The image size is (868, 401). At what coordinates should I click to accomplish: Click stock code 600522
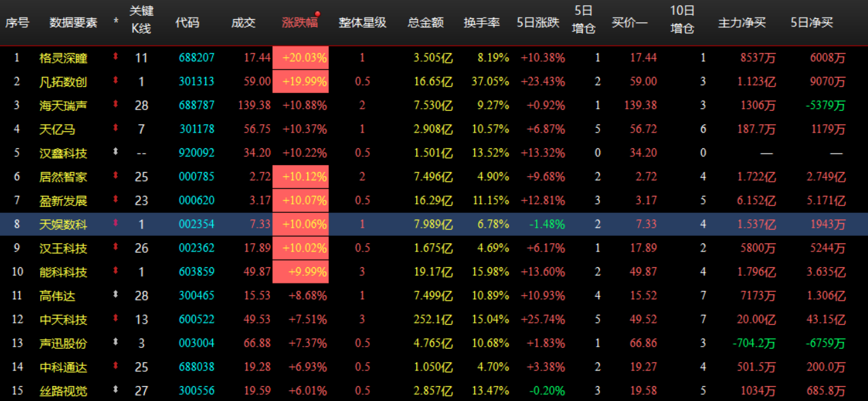197,319
